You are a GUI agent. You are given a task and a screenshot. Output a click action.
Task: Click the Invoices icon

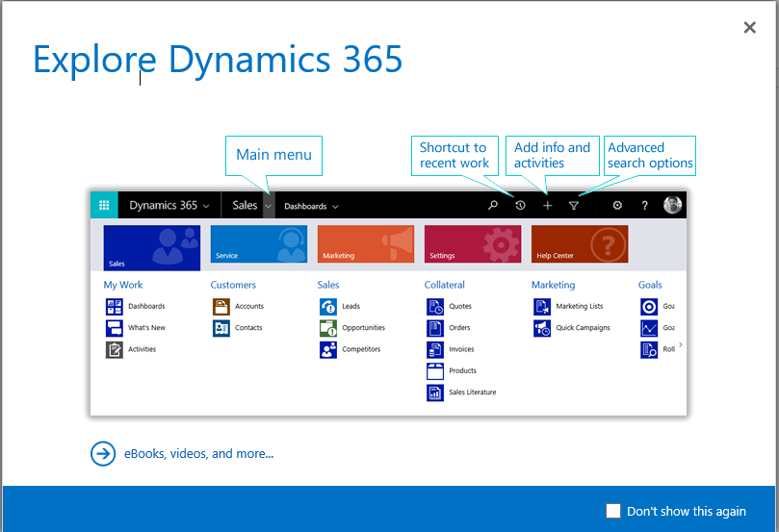(x=435, y=350)
